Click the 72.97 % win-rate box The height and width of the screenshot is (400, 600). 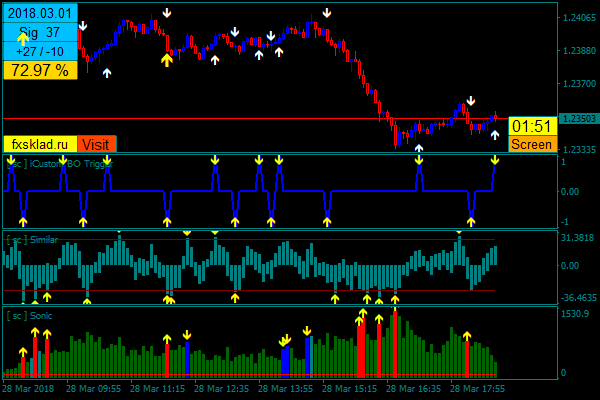point(40,70)
